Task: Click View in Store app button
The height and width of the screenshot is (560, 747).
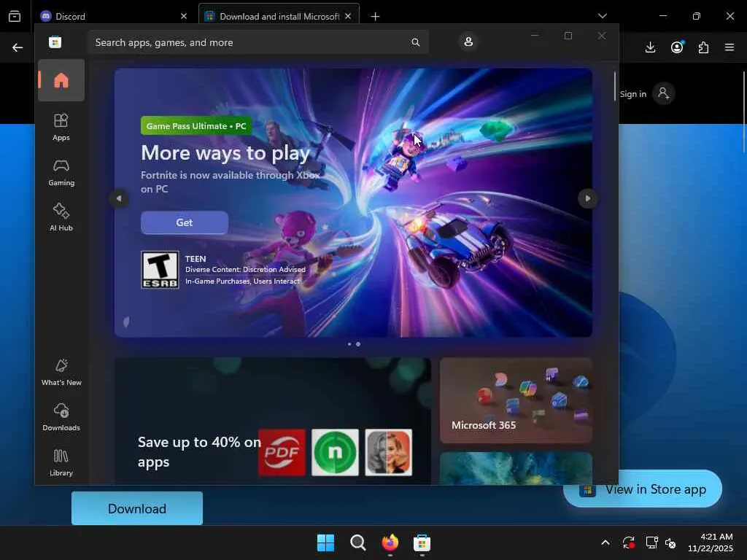Action: point(643,489)
